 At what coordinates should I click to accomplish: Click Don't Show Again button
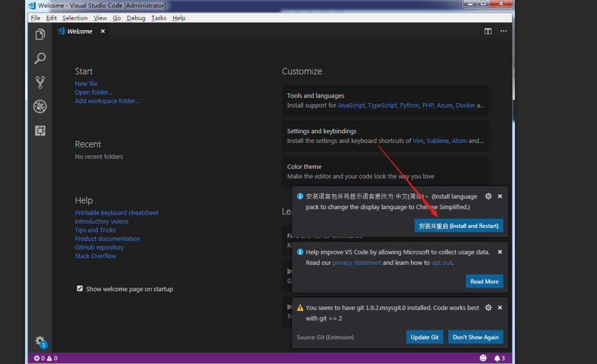(x=476, y=337)
